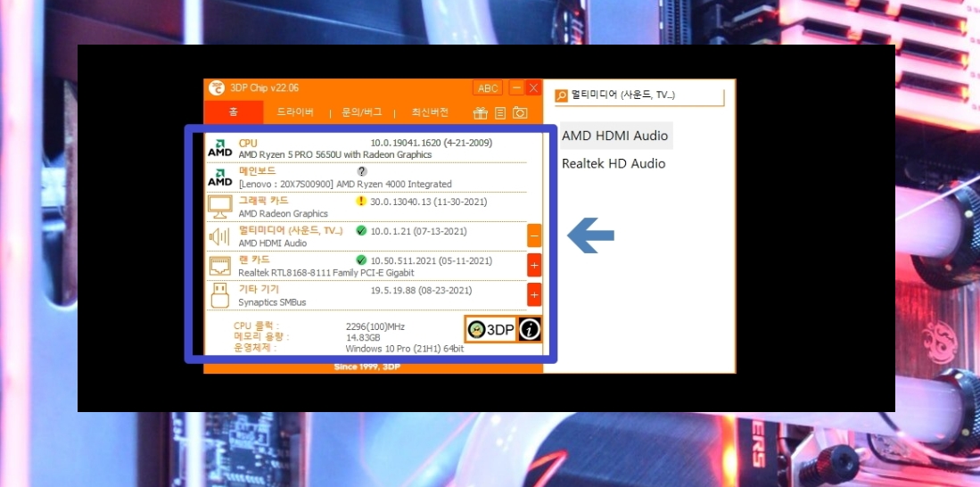
Task: Open the 문의/버그 tab
Action: (x=362, y=112)
